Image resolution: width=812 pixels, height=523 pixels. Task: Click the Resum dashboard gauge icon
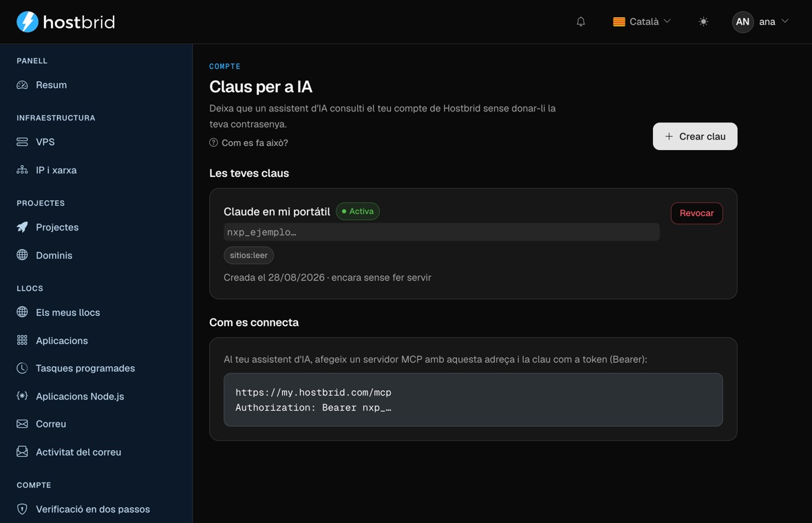[22, 85]
